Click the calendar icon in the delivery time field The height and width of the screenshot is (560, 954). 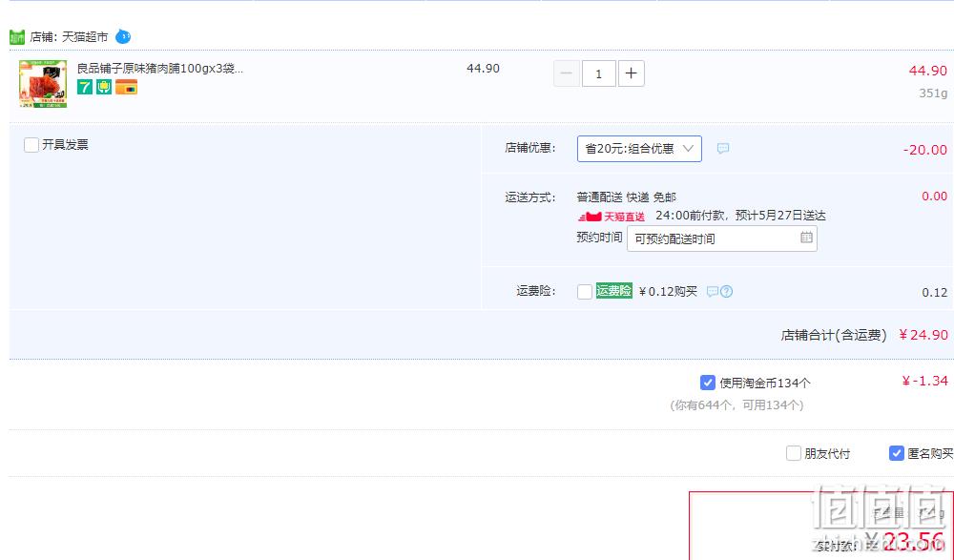pos(806,238)
